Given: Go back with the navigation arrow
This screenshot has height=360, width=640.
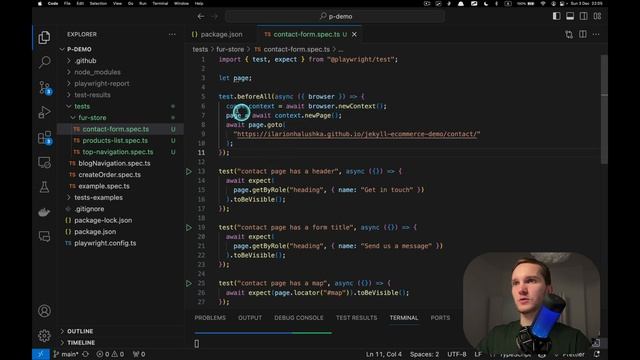Looking at the screenshot, I should [201, 16].
